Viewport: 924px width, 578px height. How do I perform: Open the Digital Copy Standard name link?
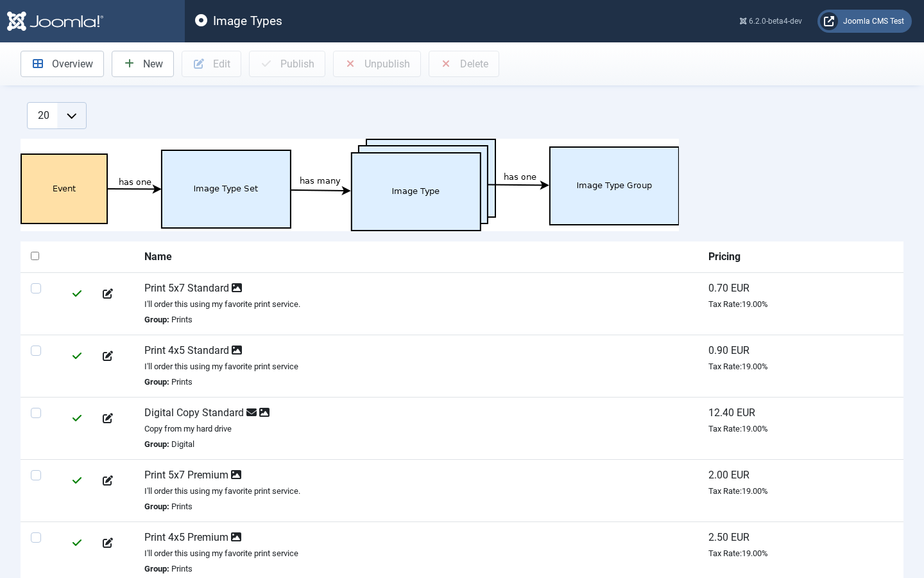(194, 412)
